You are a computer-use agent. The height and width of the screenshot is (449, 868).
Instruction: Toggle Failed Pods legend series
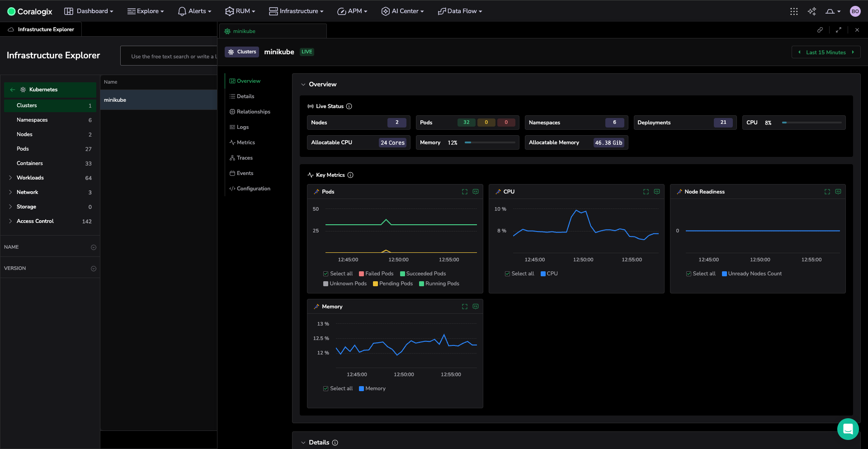376,274
